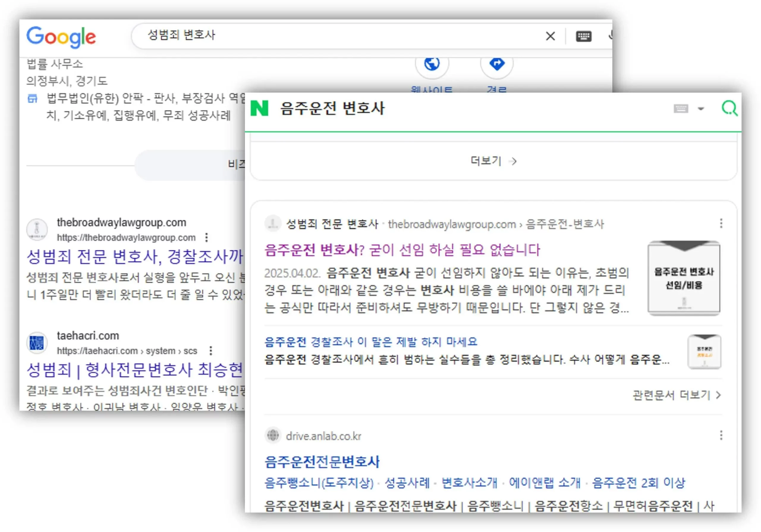Click 2025.04.02. snippet date in Naver result
This screenshot has height=532, width=761.
[x=292, y=273]
